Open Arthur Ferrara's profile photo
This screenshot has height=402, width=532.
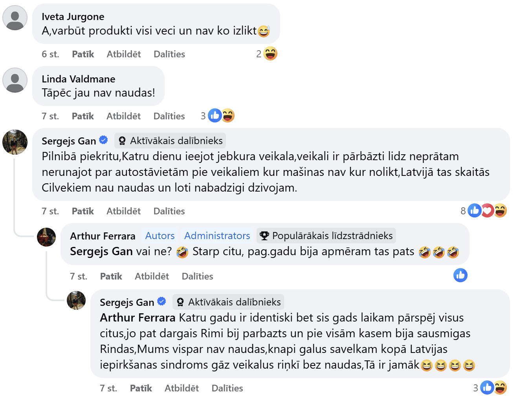[x=46, y=237]
